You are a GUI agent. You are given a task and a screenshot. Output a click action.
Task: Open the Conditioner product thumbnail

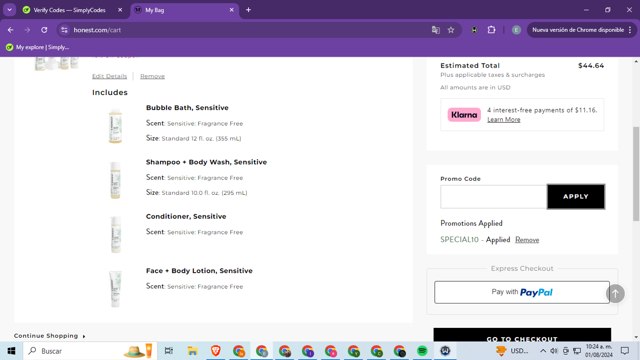[116, 235]
